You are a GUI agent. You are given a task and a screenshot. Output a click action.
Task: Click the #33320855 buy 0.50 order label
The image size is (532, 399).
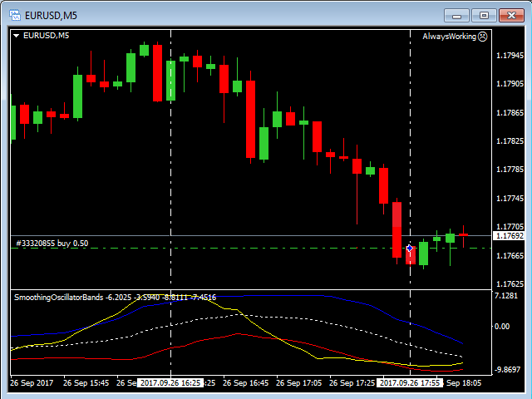tap(52, 243)
